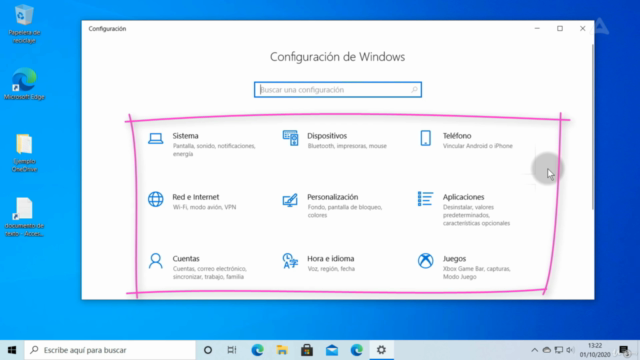The image size is (640, 360).
Task: Open the Teléfono phone icon
Action: pos(425,138)
